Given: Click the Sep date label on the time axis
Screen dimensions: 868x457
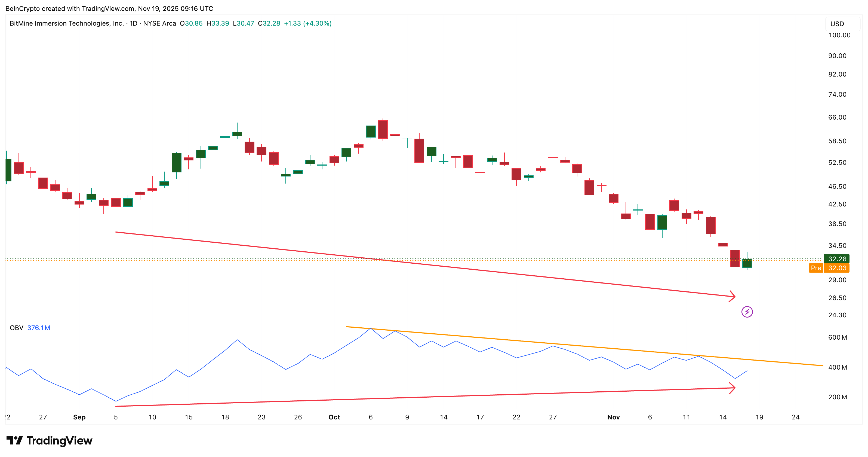Looking at the screenshot, I should click(x=79, y=417).
